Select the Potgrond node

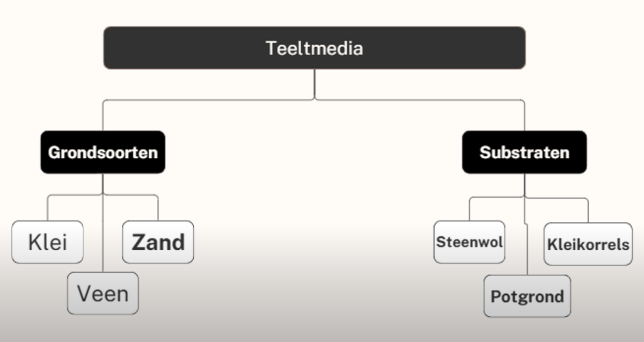click(x=527, y=296)
